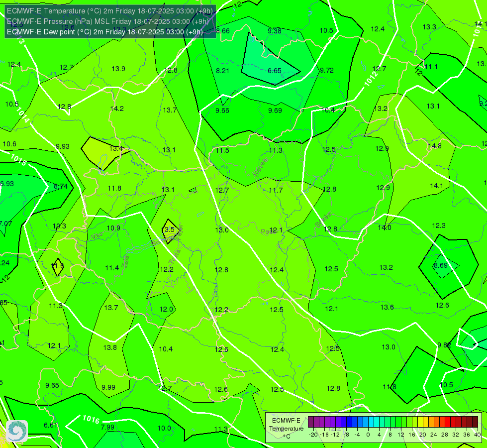
Task: Click the 9.72 temperature value
Action: 327,70
